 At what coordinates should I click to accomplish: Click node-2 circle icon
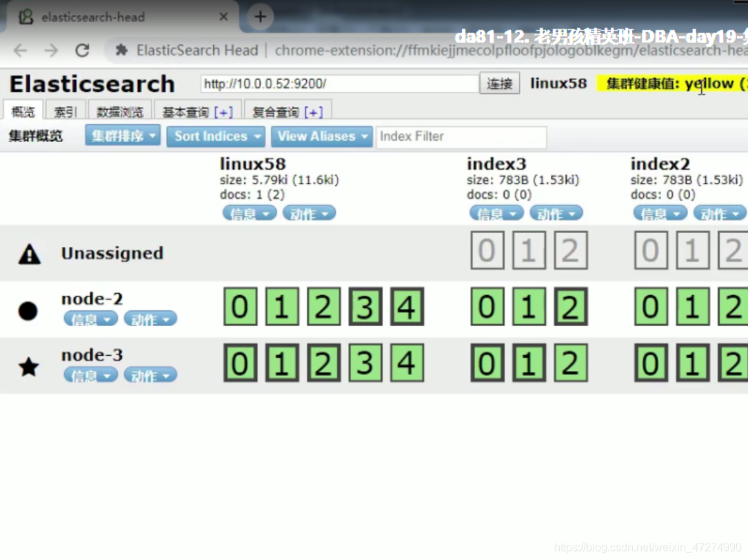(x=28, y=311)
